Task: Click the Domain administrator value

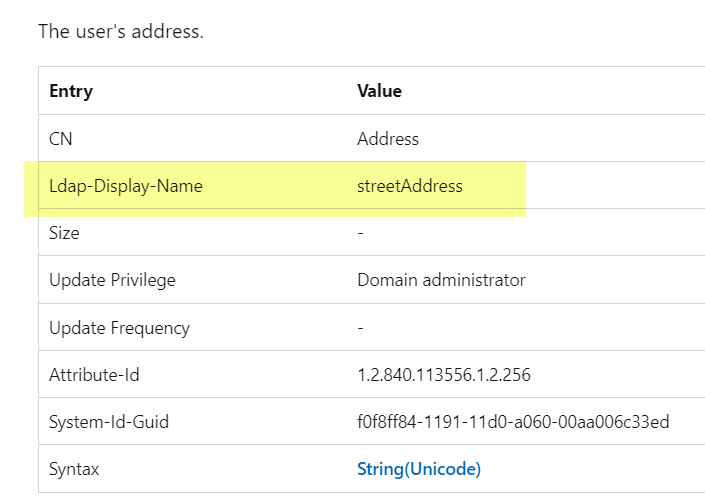Action: point(441,280)
